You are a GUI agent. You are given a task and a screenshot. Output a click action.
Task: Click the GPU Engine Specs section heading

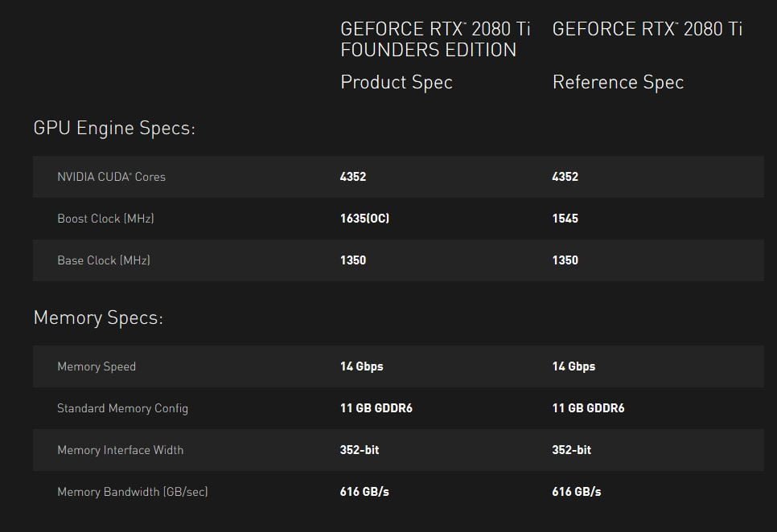click(x=114, y=128)
